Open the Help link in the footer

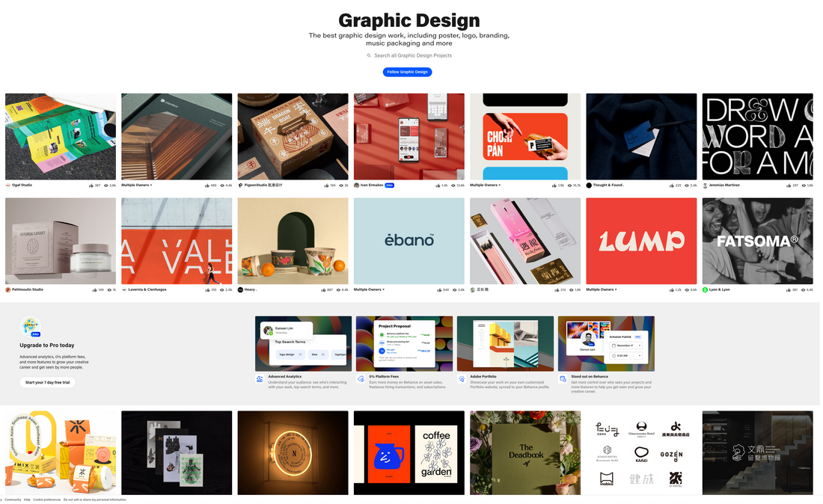[27, 500]
